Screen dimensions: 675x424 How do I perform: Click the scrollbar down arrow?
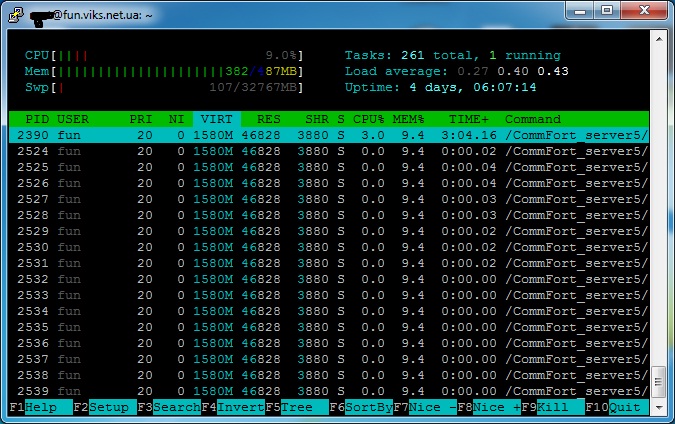[658, 408]
